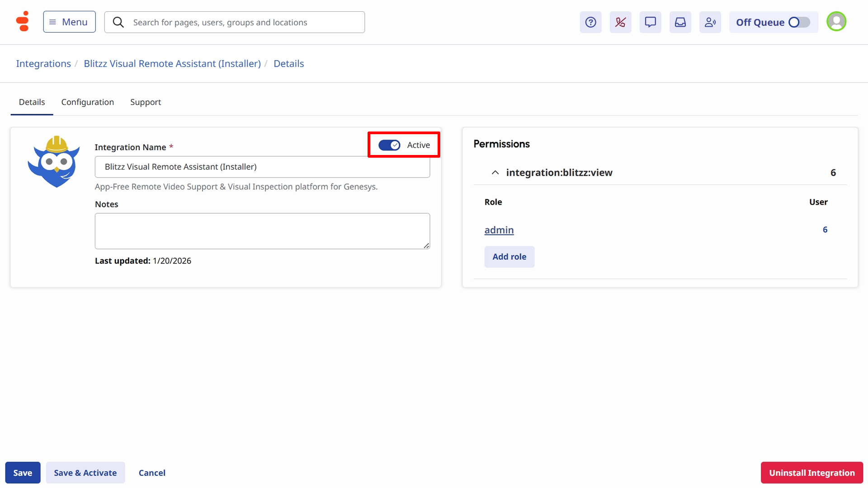Click the Uninstall Integration button
The image size is (868, 488).
point(811,473)
